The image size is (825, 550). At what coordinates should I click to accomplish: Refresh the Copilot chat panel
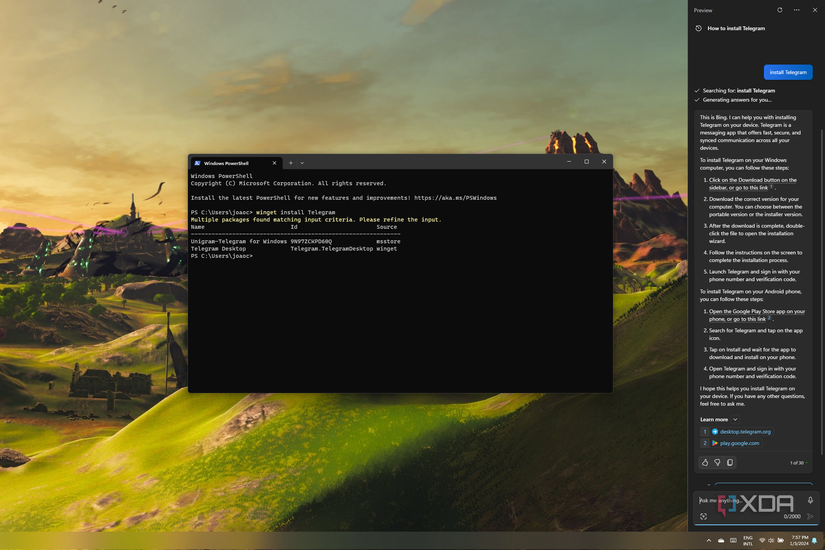point(779,10)
